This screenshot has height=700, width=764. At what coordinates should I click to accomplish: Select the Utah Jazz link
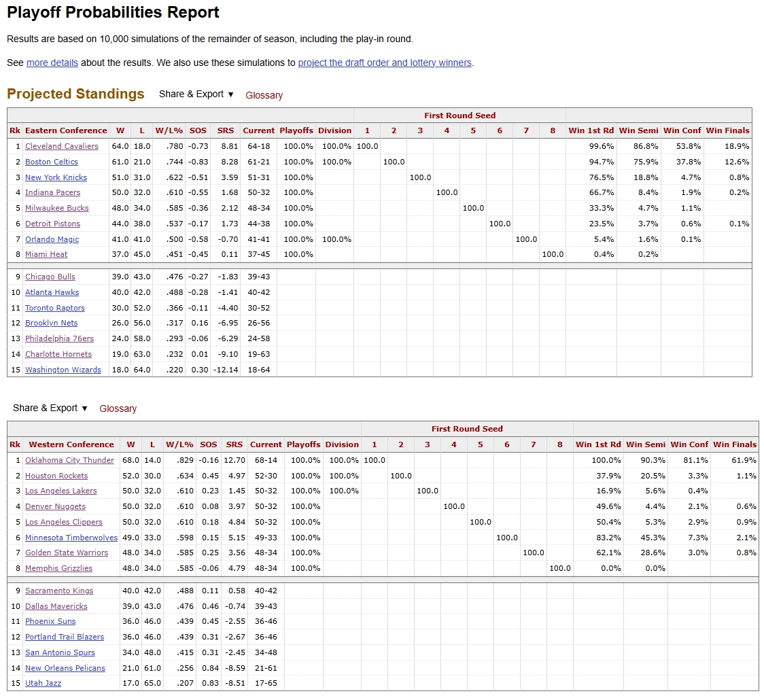tap(43, 683)
